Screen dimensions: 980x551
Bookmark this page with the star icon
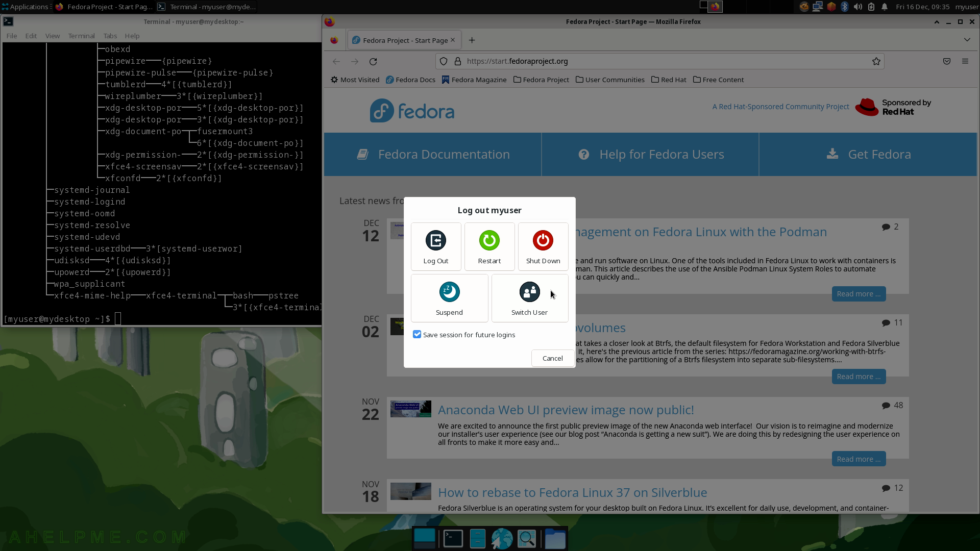coord(876,61)
